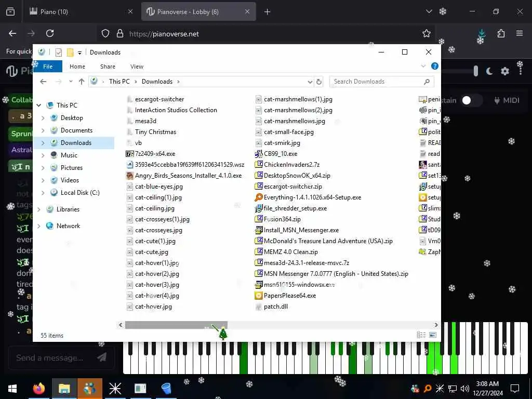532x399 pixels.
Task: Click the horizontal scrollbar right arrow
Action: 436,325
